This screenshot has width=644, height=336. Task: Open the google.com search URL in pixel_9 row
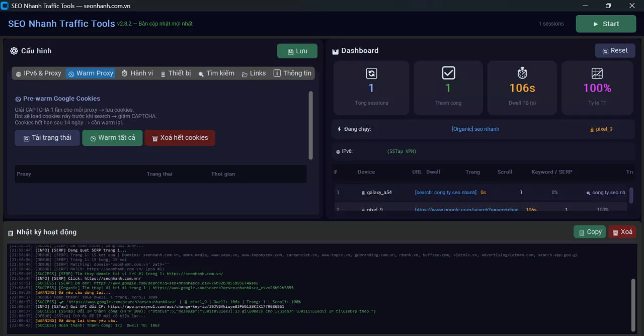pyautogui.click(x=466, y=209)
